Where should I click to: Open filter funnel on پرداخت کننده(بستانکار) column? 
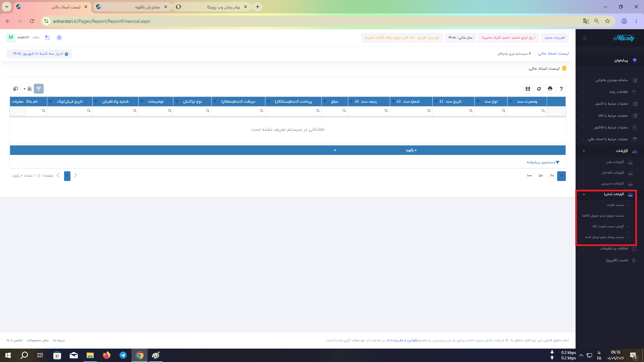click(x=268, y=101)
